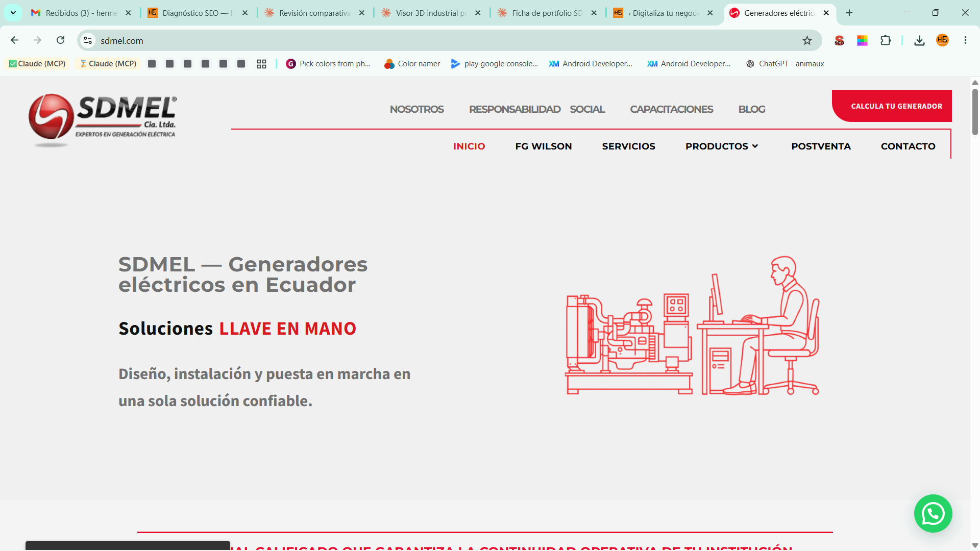Close the Revisión comparativa tab
980x551 pixels.
point(361,13)
